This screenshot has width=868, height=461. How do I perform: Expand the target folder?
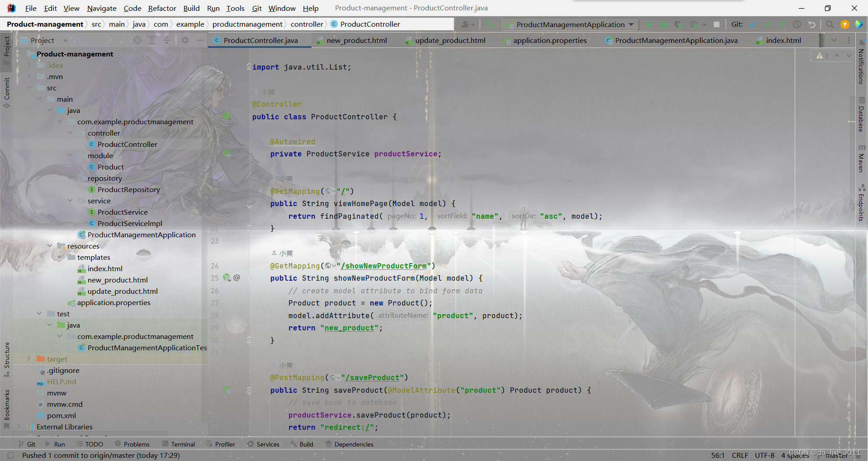click(x=29, y=359)
